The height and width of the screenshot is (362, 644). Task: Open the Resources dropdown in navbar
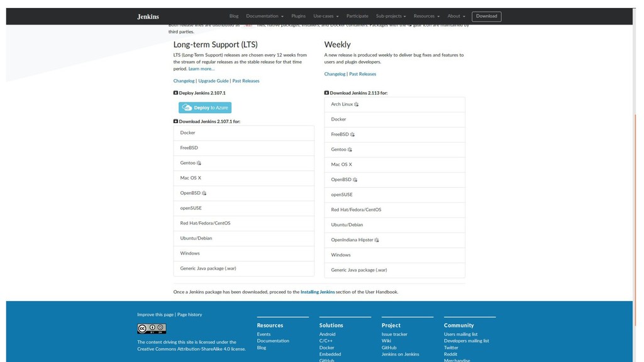(x=426, y=16)
